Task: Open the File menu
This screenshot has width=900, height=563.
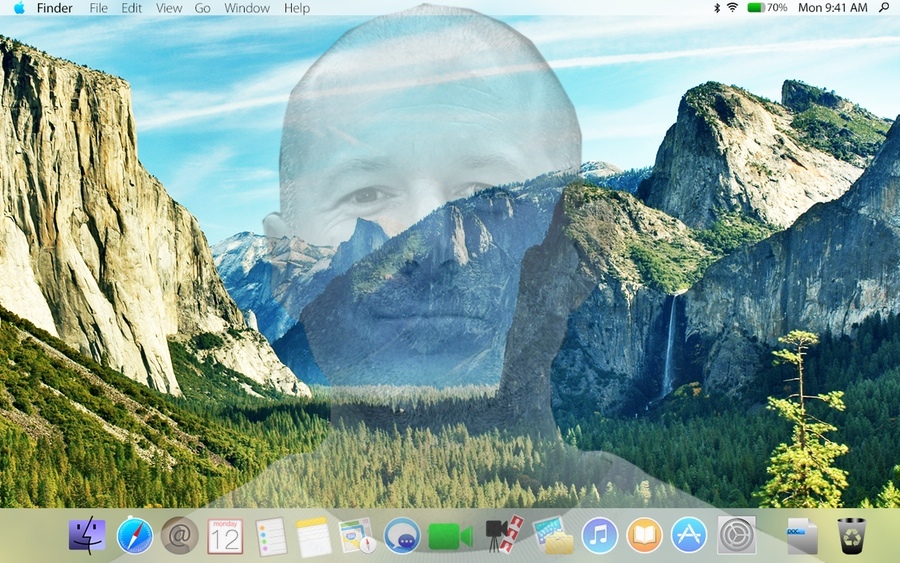Action: coord(98,8)
